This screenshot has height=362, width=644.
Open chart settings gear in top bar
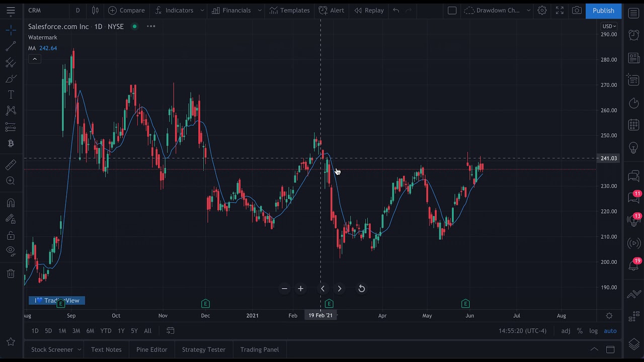click(542, 10)
